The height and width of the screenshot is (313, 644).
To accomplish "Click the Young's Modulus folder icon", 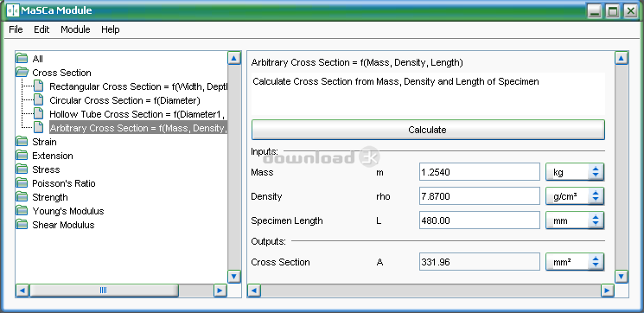I will click(x=22, y=211).
